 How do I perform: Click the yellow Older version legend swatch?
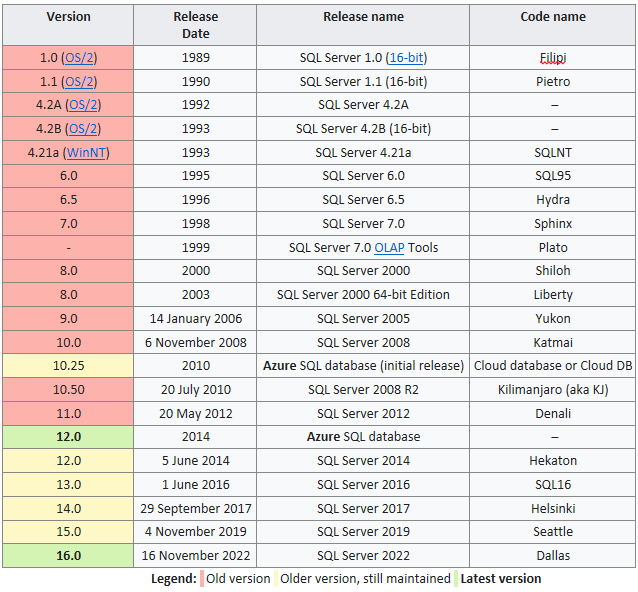(x=276, y=579)
